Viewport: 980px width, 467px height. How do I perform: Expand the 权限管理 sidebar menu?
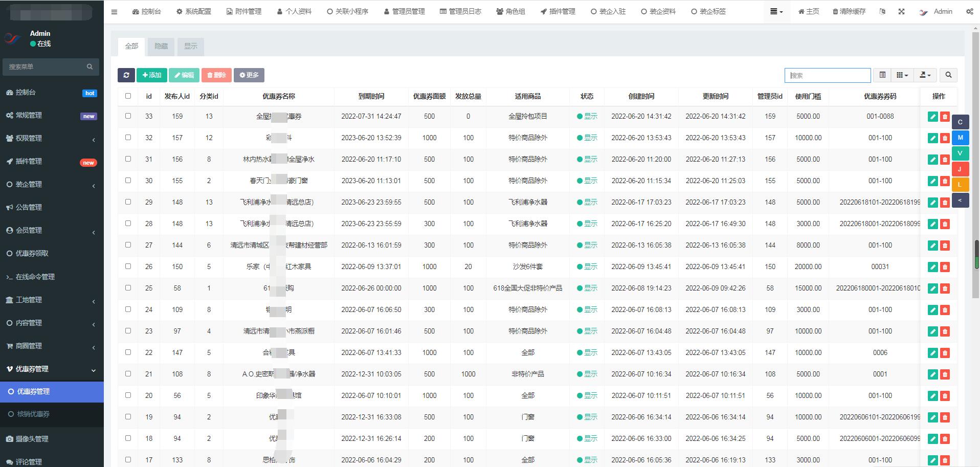(x=51, y=138)
